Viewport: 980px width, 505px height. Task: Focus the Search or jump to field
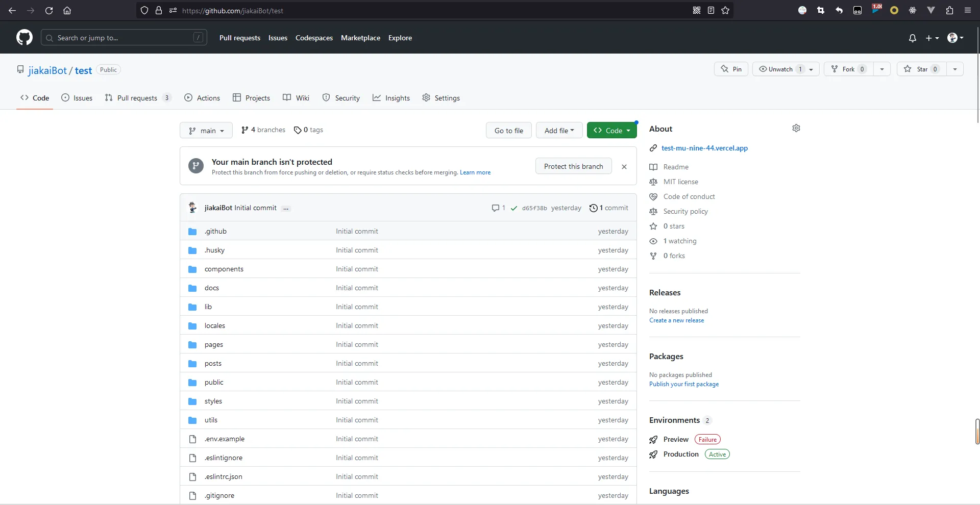pos(124,38)
